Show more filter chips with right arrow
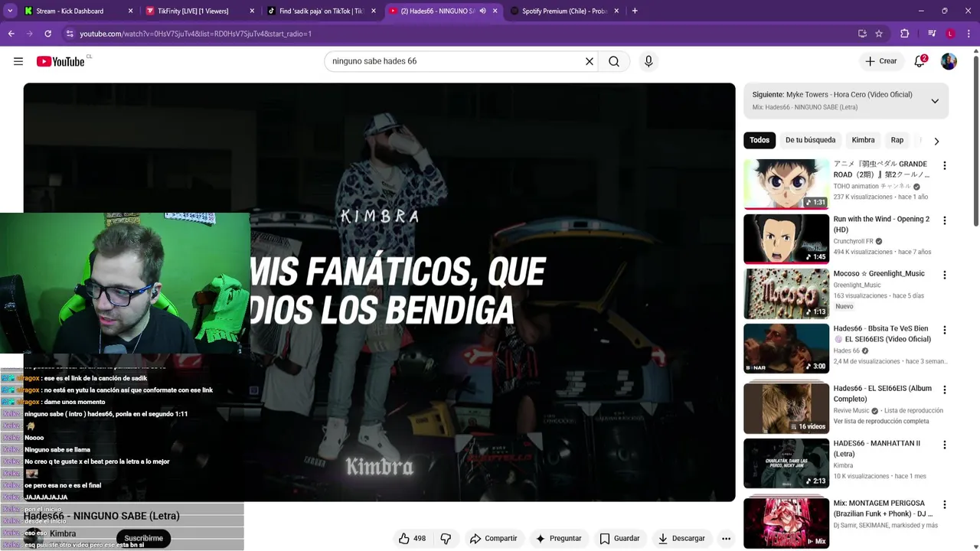The image size is (980, 551). point(936,141)
